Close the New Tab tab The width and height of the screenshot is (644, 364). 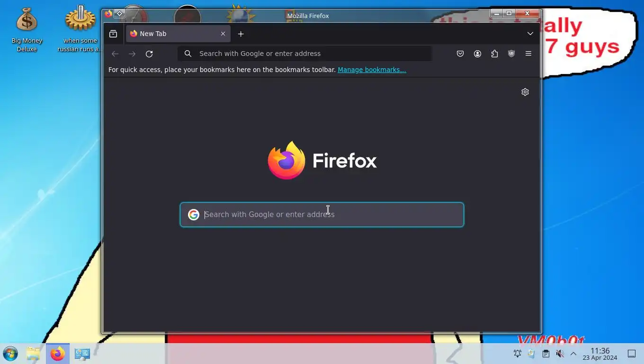point(223,34)
